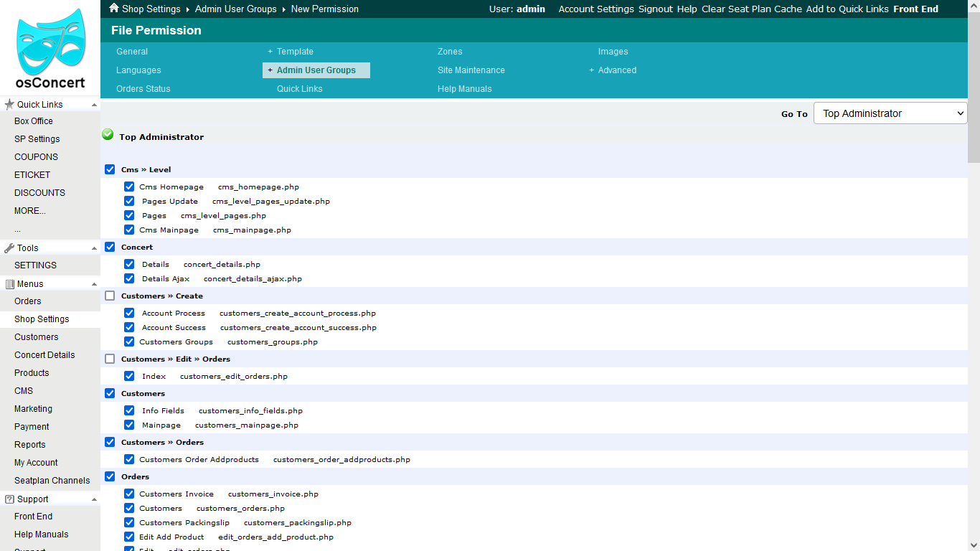Collapse the Quick Links section with its chevron

point(93,104)
